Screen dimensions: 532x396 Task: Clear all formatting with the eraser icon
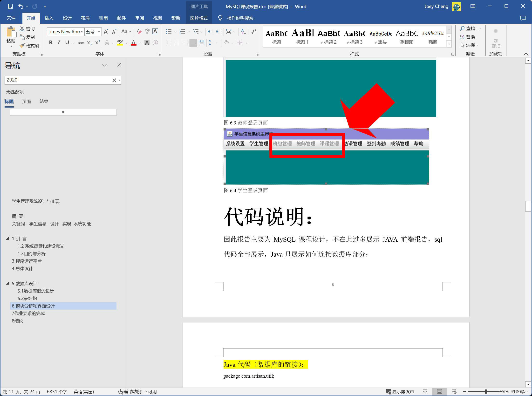(139, 32)
